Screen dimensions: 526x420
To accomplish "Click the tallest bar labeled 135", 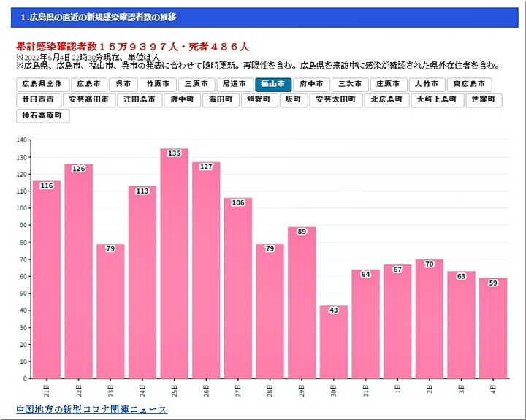I will (175, 263).
